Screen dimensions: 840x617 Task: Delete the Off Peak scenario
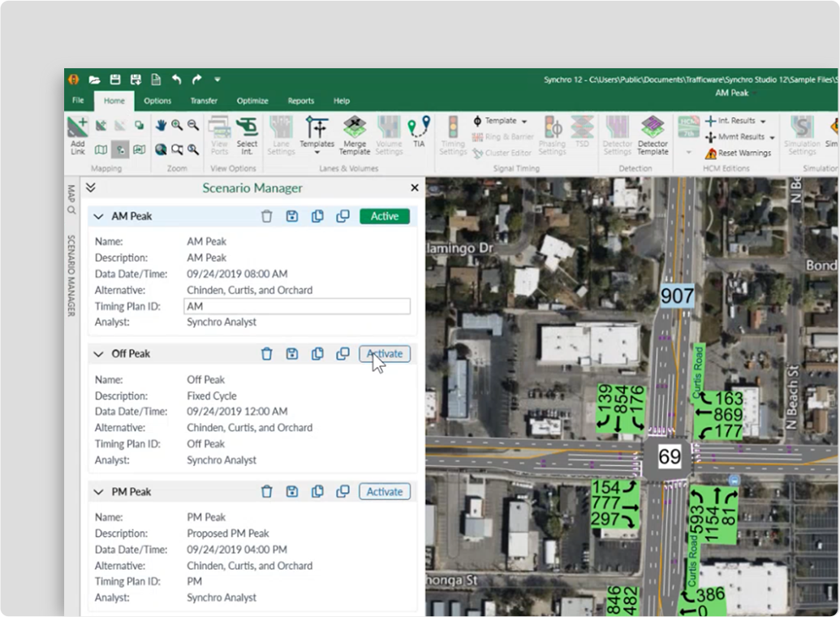tap(266, 354)
